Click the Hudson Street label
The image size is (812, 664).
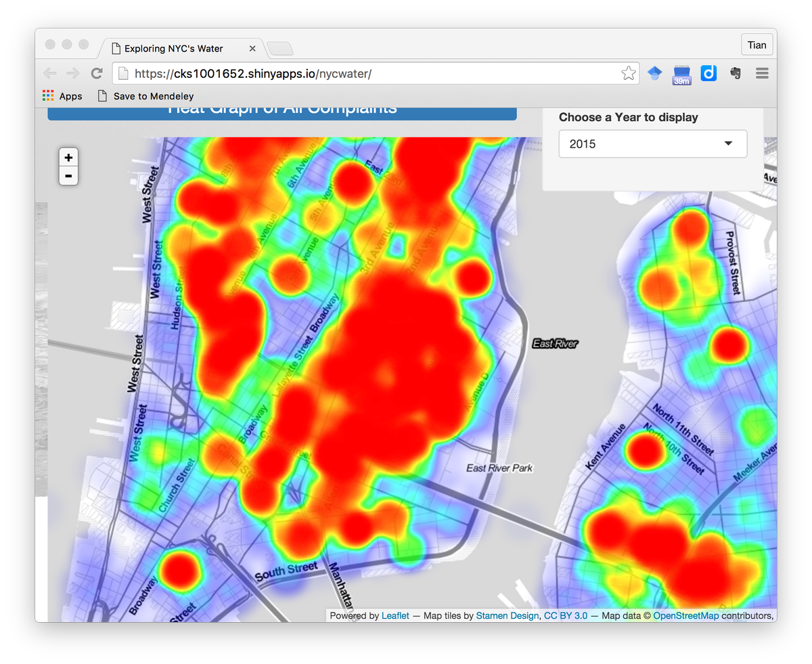(x=177, y=298)
